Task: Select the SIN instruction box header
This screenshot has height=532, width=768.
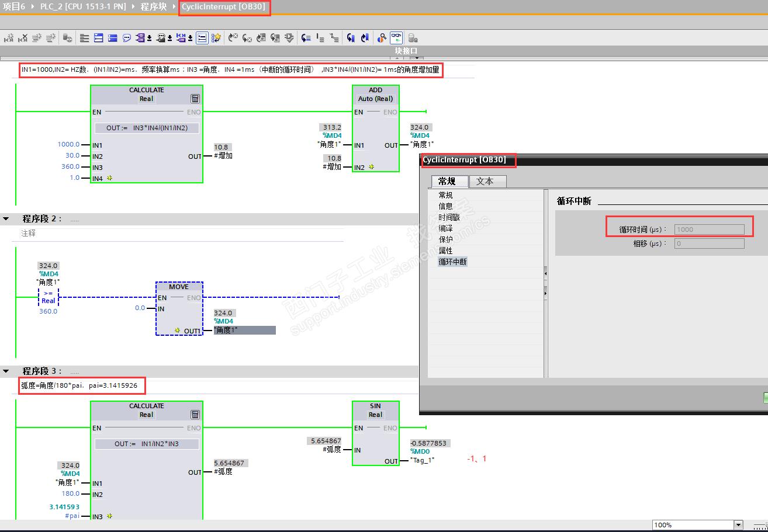Action: tap(375, 410)
